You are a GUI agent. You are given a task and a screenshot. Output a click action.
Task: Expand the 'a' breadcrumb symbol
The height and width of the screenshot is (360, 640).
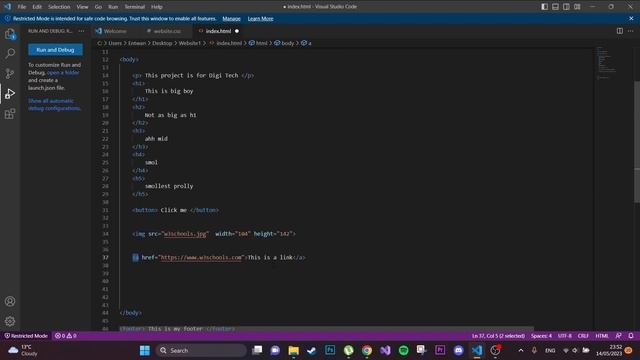tap(307, 43)
